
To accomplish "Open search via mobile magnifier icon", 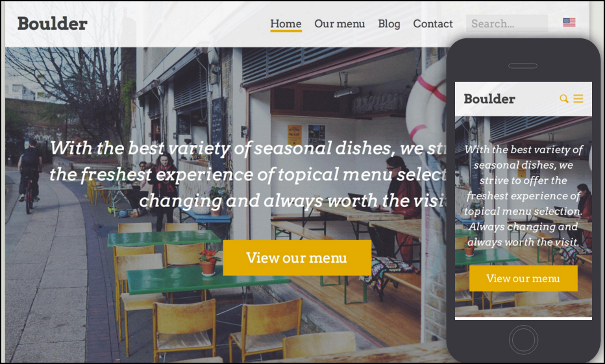I will [563, 99].
